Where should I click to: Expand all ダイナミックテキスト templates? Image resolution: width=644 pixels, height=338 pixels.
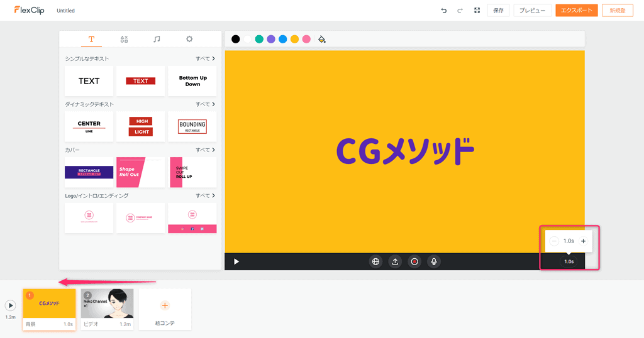pyautogui.click(x=205, y=104)
